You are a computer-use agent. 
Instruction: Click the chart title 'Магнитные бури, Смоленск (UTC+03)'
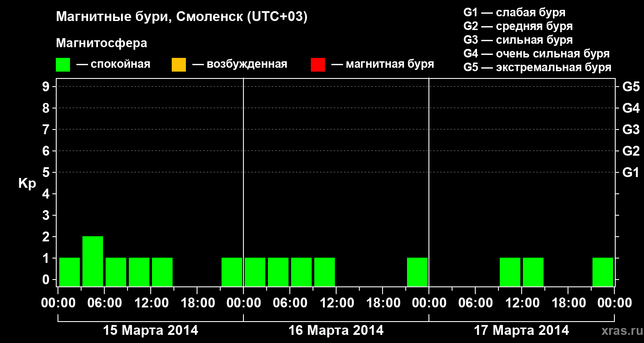tap(182, 17)
